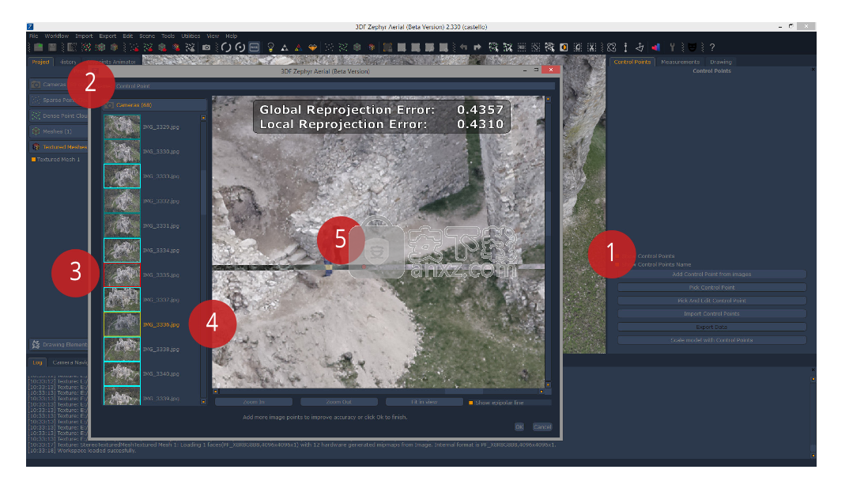Viewport: 868px width, 496px height.
Task: Click the black mask toolbar icon
Action: [x=692, y=47]
